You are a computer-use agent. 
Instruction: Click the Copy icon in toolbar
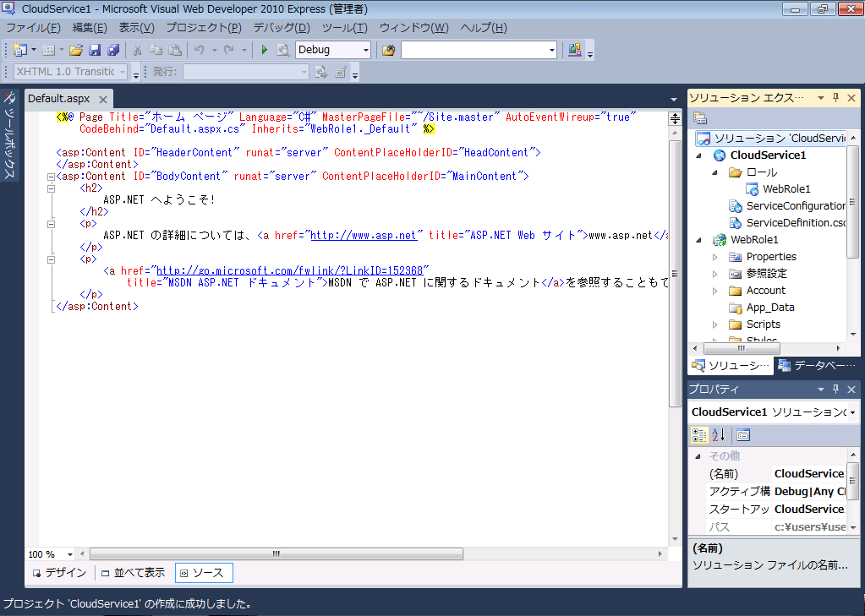(156, 50)
